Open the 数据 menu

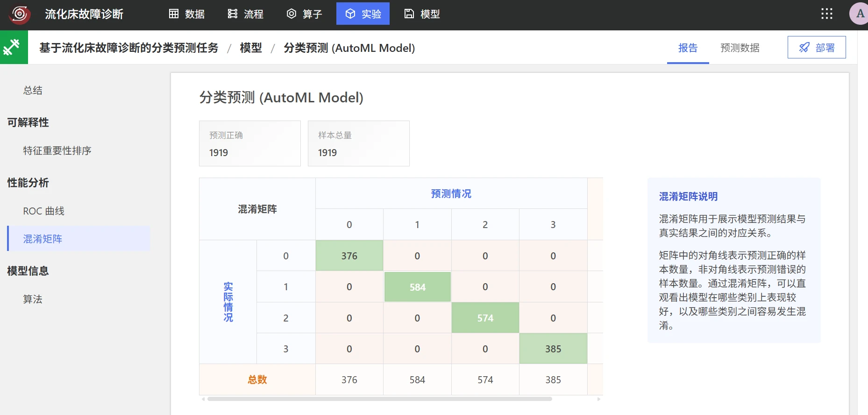pyautogui.click(x=187, y=14)
